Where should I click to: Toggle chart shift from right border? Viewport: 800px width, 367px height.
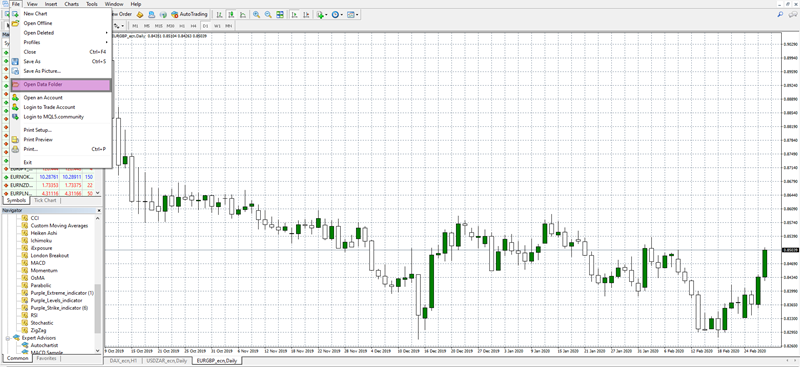[307, 15]
